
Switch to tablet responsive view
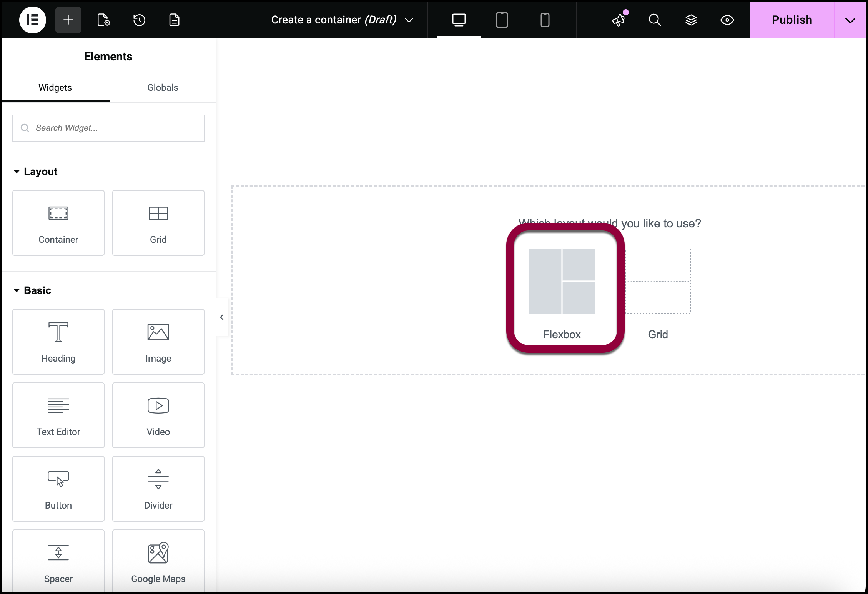coord(502,20)
